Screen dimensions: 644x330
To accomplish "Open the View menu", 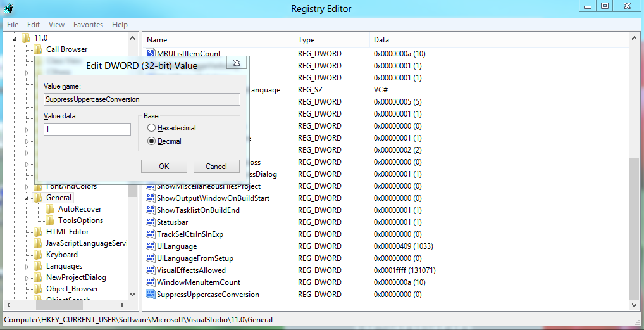I will tap(57, 25).
